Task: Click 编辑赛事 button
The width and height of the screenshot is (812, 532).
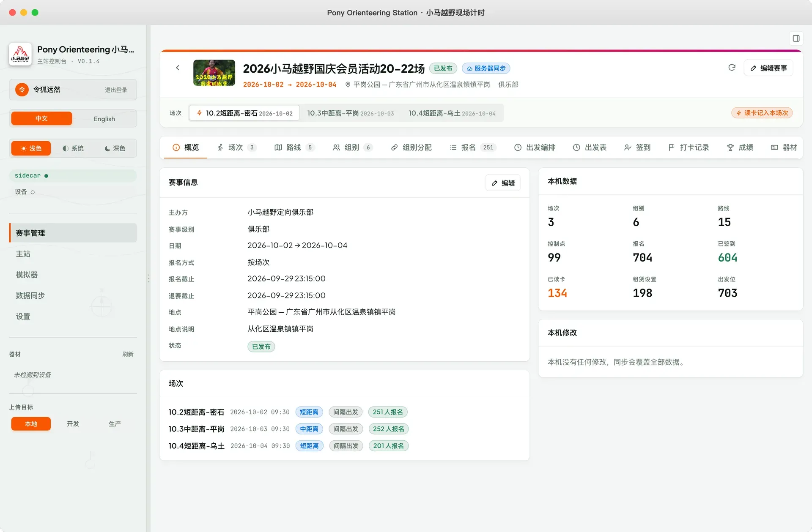Action: tap(768, 68)
